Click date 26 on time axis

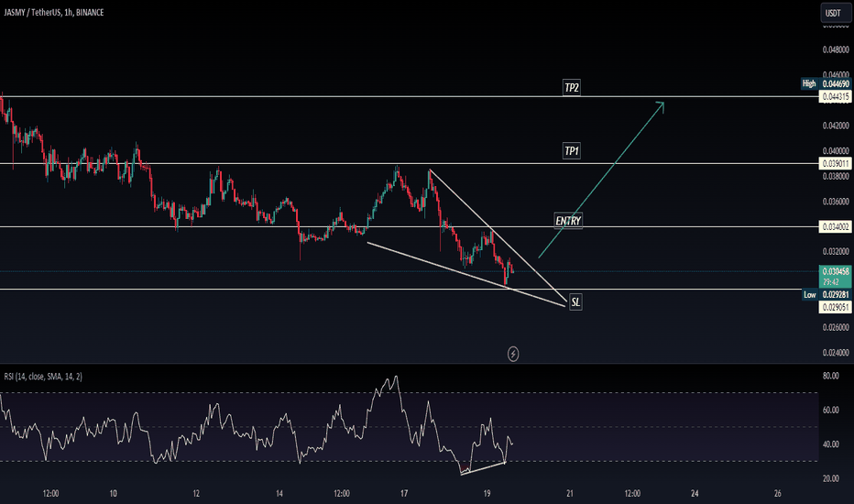[x=777, y=494]
